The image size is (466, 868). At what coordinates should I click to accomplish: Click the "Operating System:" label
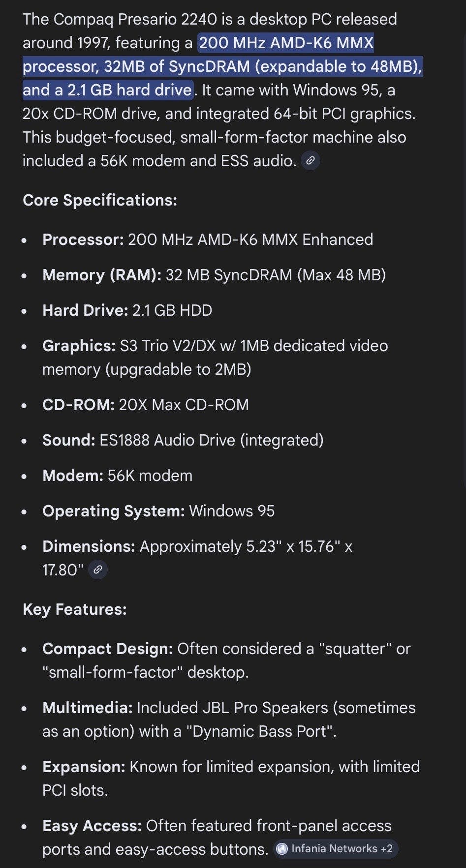click(114, 511)
